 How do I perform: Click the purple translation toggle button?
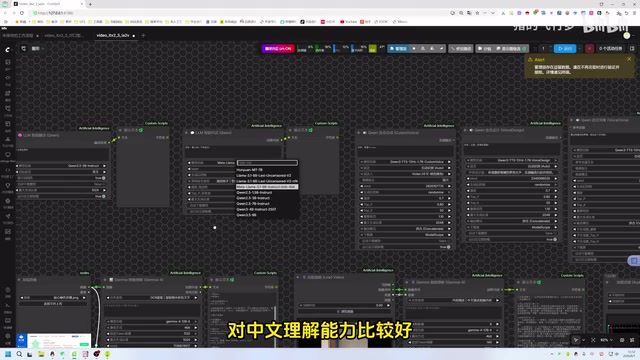tap(278, 49)
